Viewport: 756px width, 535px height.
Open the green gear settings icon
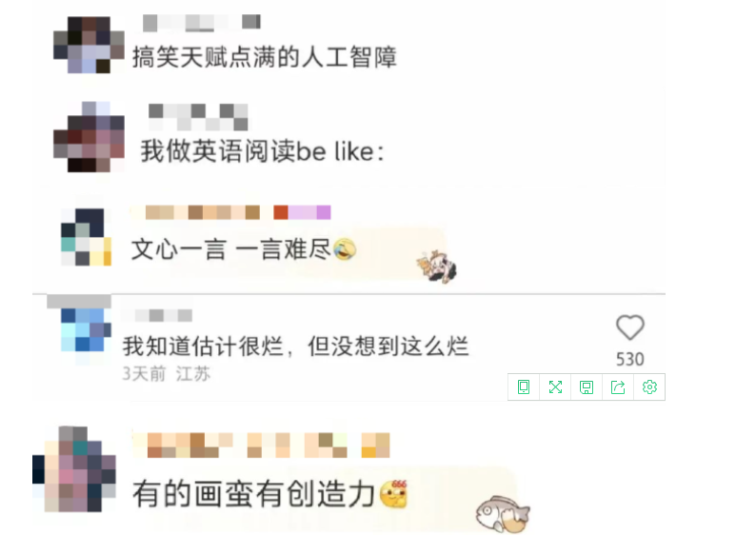click(649, 387)
